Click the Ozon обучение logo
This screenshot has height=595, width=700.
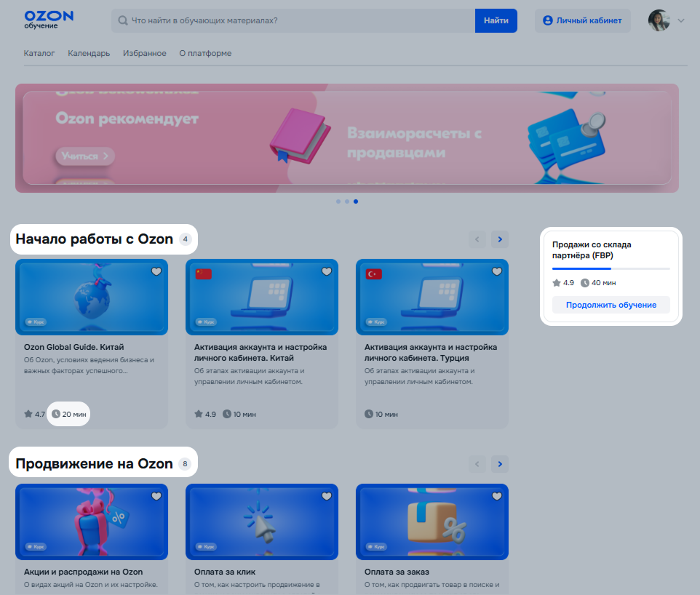point(49,20)
